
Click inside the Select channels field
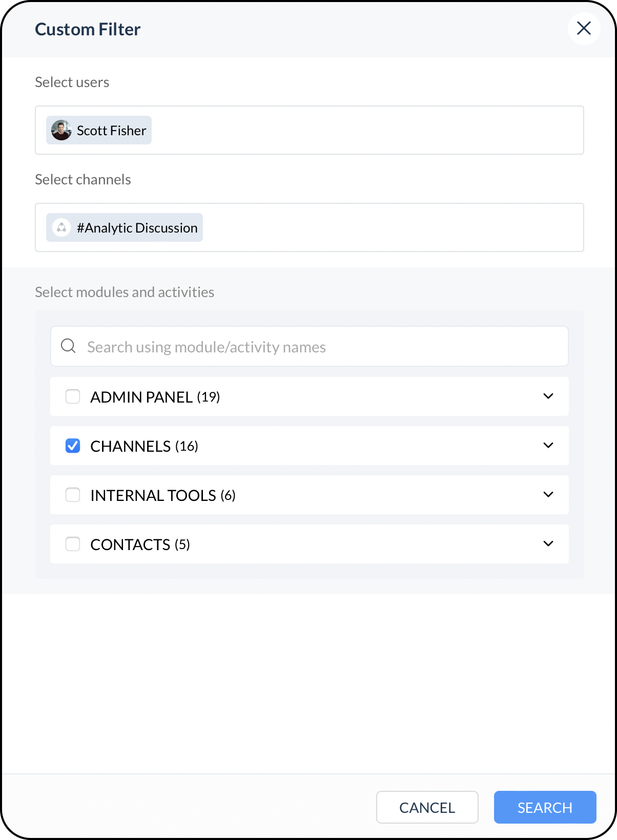tap(310, 227)
